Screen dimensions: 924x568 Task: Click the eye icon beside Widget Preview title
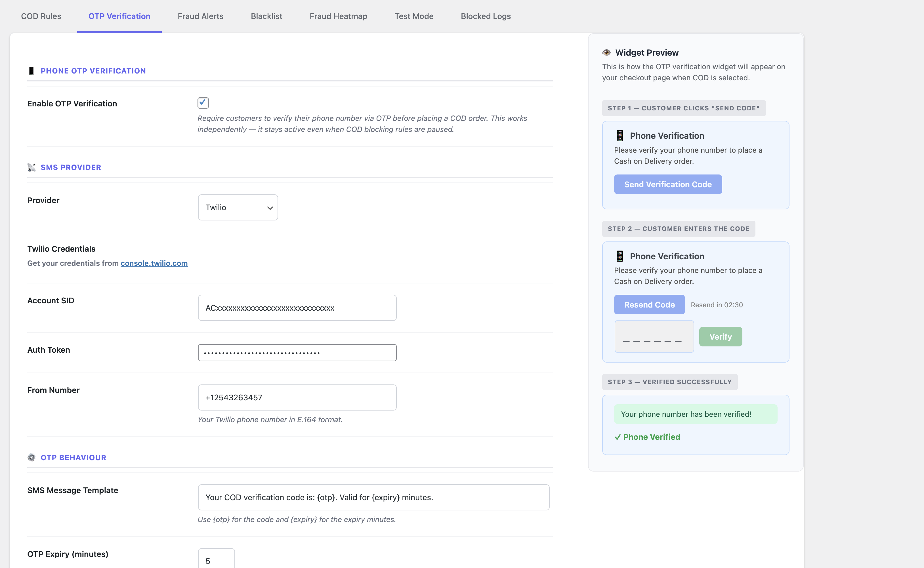click(x=606, y=52)
